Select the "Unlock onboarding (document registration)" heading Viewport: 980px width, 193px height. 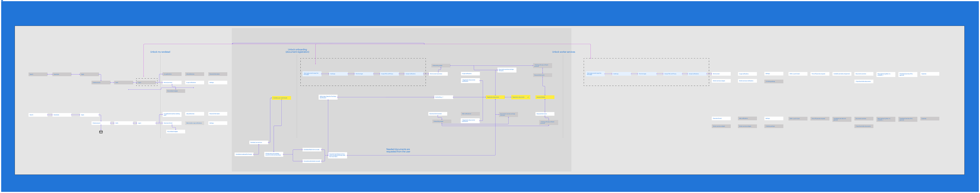coord(297,51)
